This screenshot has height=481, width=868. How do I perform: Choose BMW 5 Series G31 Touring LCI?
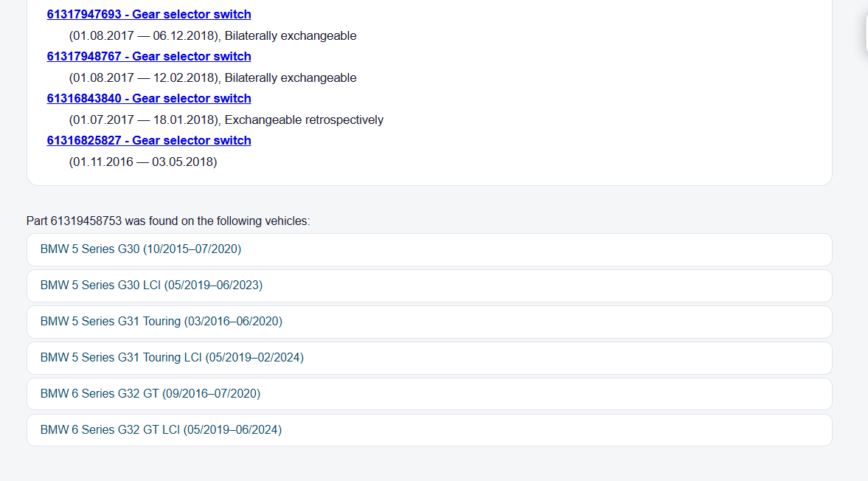[x=429, y=358]
